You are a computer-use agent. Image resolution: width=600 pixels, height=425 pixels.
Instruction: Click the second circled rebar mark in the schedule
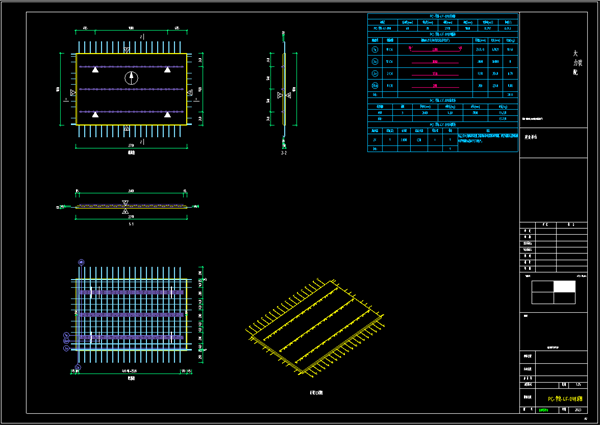375,62
